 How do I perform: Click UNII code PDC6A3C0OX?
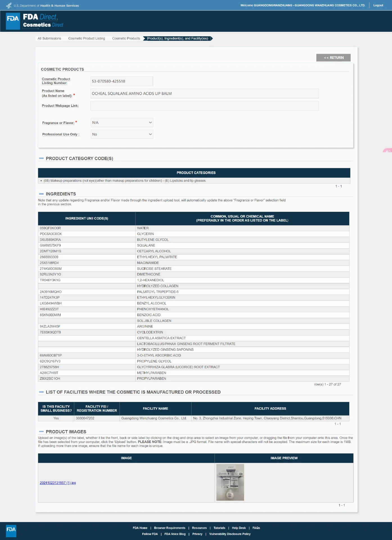(51, 234)
